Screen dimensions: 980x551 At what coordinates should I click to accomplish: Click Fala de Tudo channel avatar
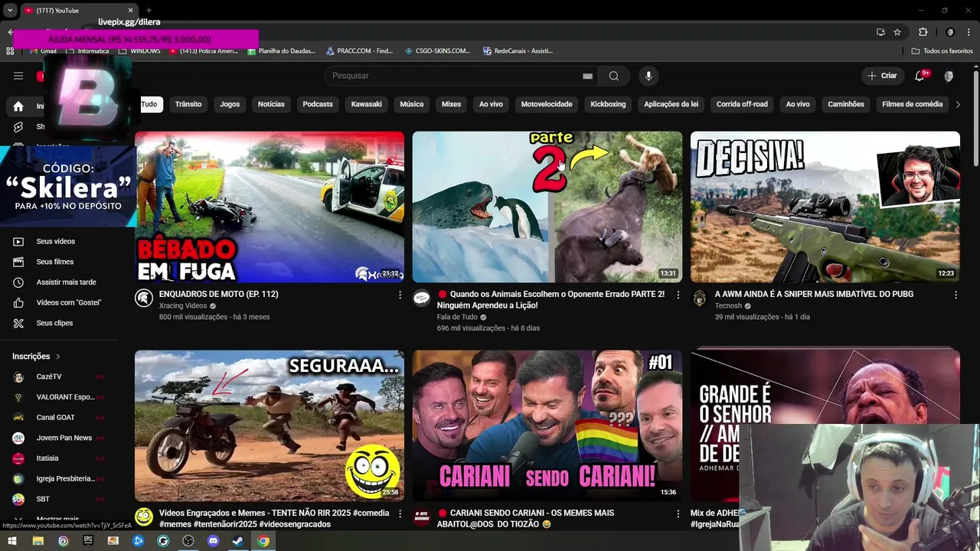[422, 298]
